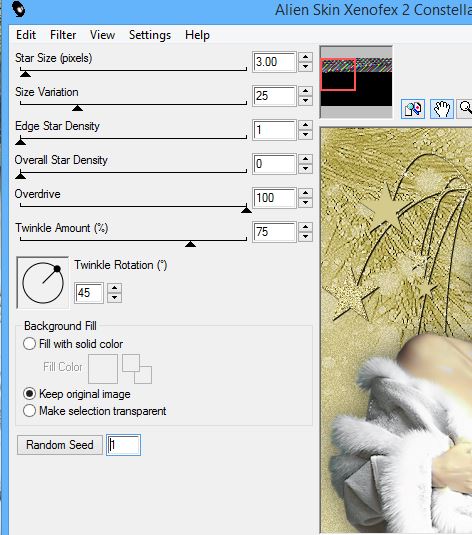The image size is (472, 535).
Task: Click the navigator thumbnail preview
Action: tap(356, 82)
